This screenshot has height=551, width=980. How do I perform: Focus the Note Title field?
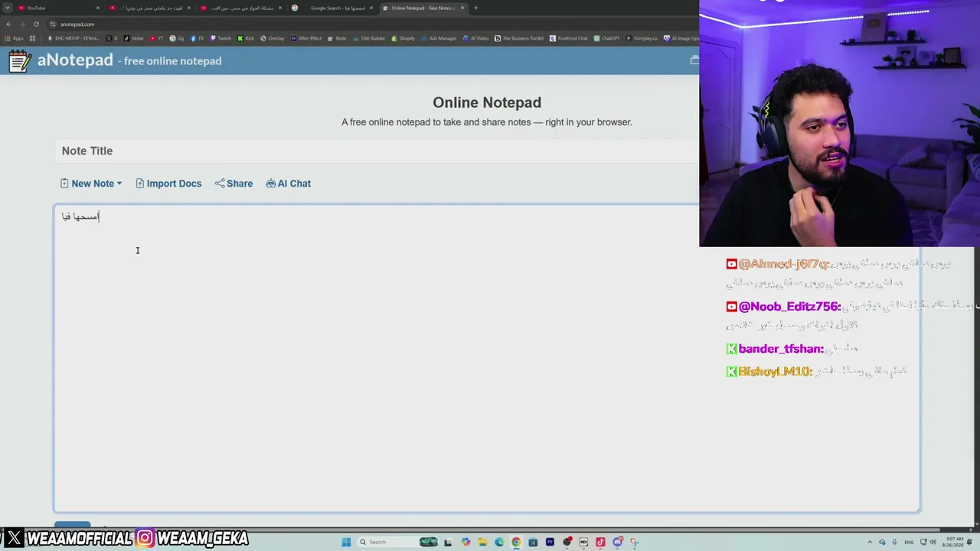point(375,151)
